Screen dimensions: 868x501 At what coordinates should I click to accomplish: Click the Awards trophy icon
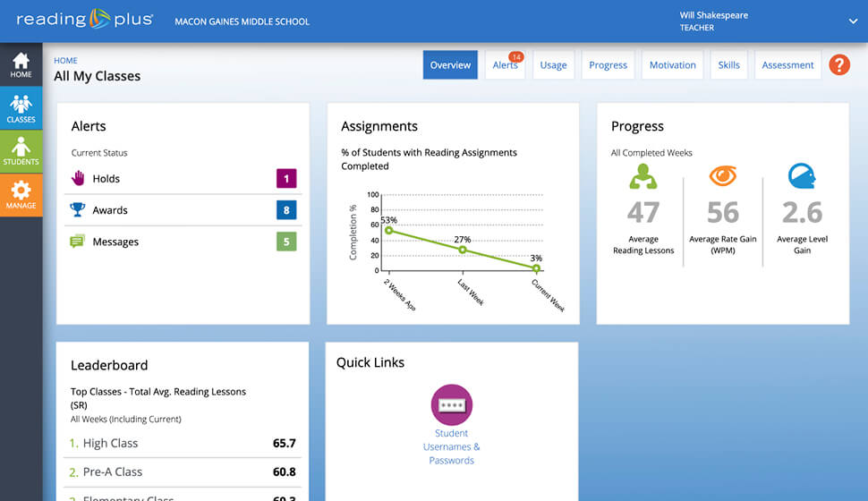click(x=78, y=210)
